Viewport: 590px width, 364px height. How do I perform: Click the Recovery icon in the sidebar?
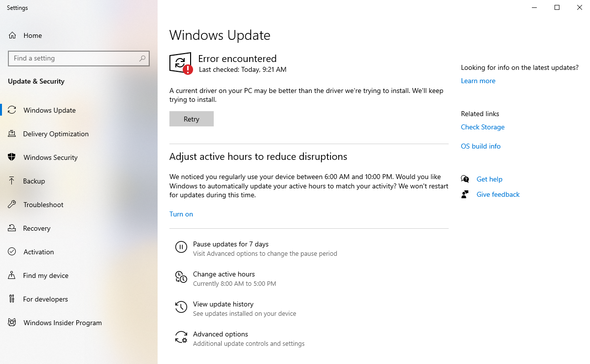pos(12,228)
